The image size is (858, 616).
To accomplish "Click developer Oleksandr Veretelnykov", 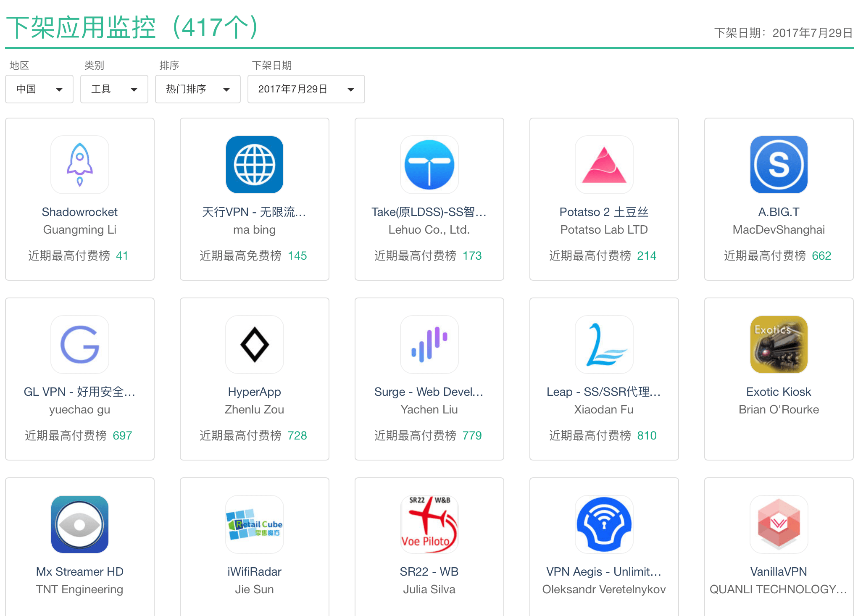I will (604, 589).
